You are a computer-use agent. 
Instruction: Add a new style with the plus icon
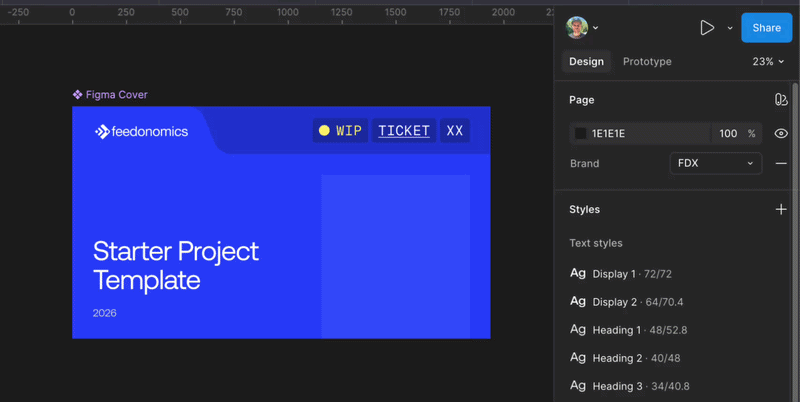[781, 209]
